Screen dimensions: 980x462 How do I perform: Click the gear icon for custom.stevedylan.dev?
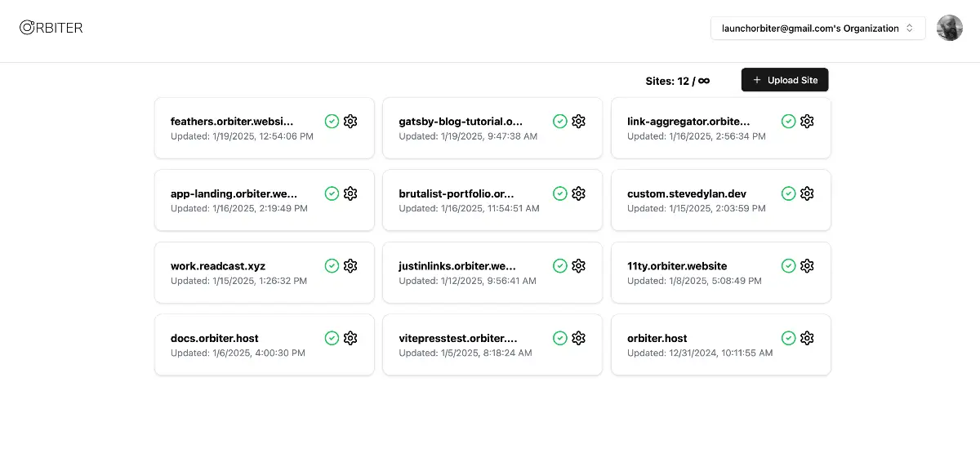tap(807, 193)
